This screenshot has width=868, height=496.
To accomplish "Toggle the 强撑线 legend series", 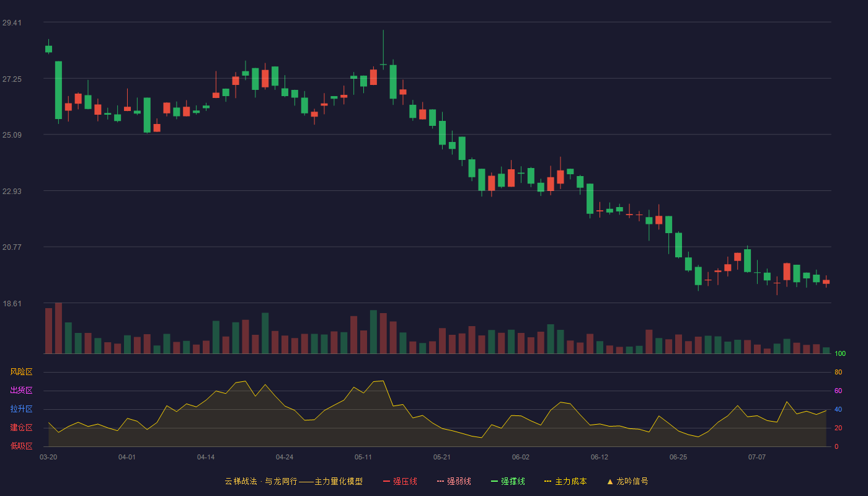I will (x=508, y=481).
